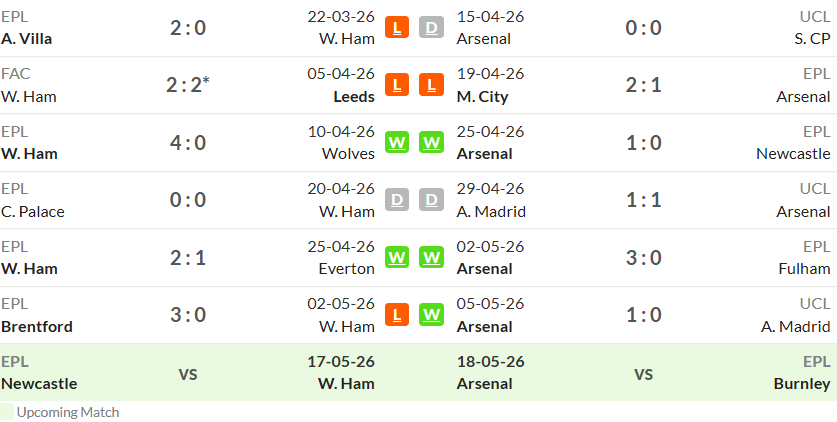Select the D badge for A. Madrid 29-04-26
This screenshot has width=837, height=422.
(431, 200)
